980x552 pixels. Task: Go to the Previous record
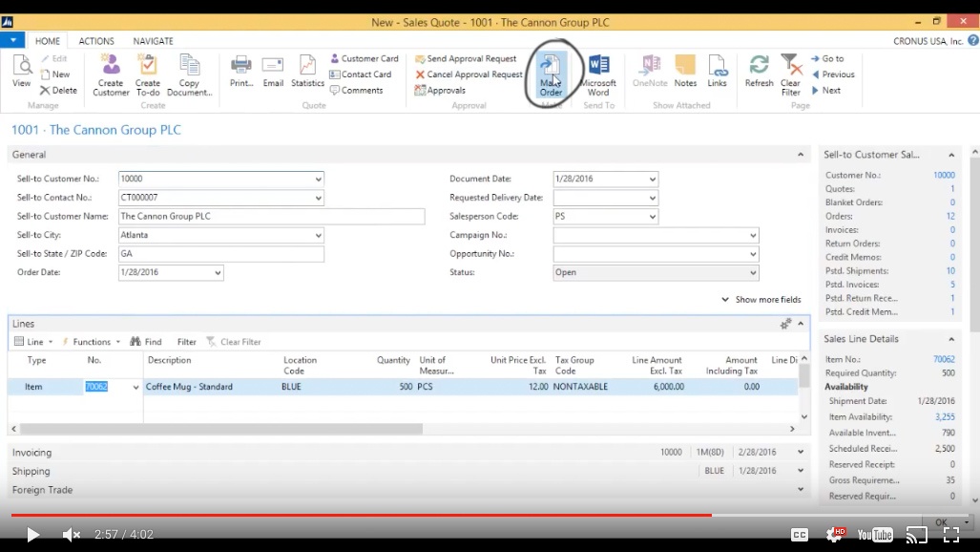pos(833,74)
